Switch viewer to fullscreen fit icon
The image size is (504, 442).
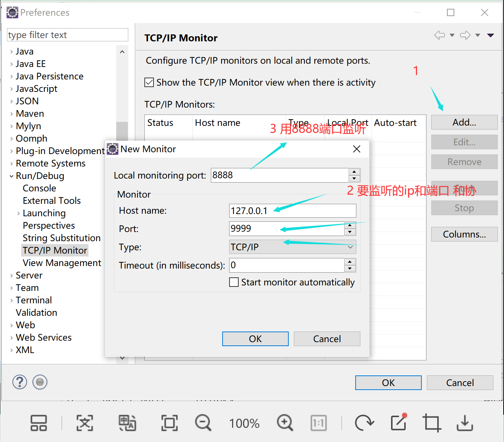click(170, 423)
